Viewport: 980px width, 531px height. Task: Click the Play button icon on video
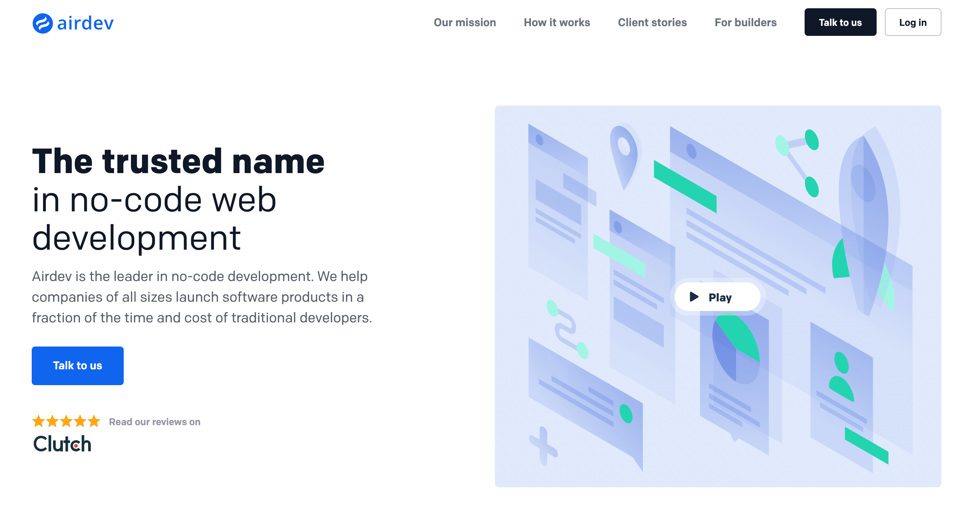pos(694,297)
